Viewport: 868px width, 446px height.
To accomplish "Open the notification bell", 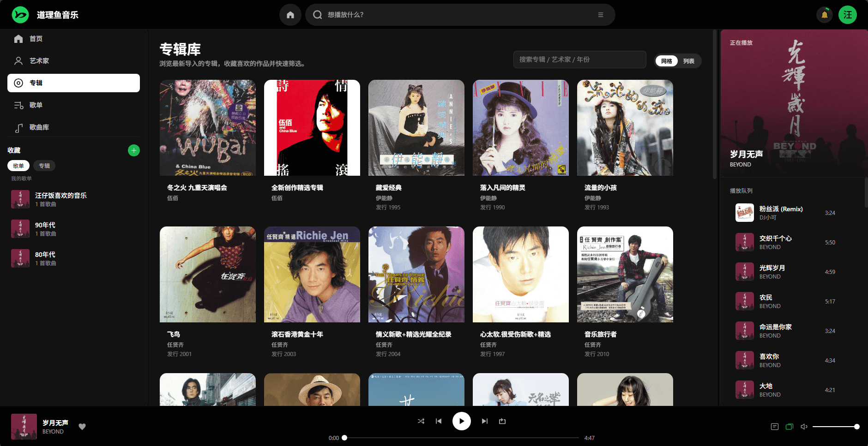I will click(824, 15).
